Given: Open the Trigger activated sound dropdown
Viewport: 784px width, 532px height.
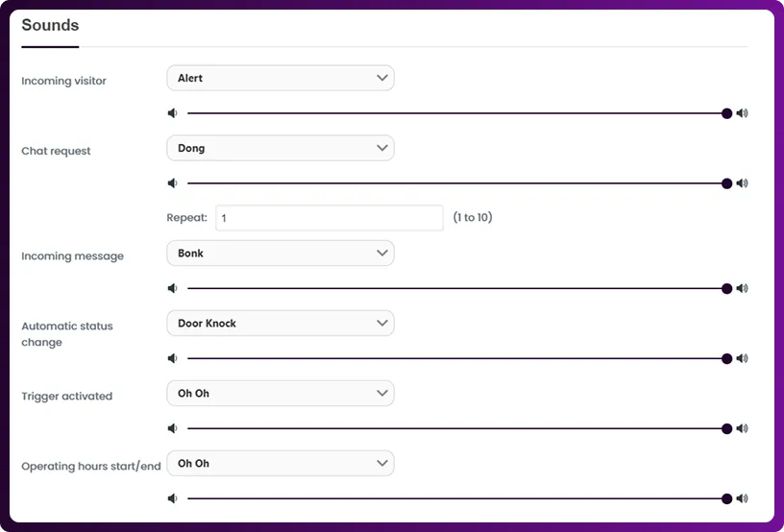Looking at the screenshot, I should tap(280, 394).
